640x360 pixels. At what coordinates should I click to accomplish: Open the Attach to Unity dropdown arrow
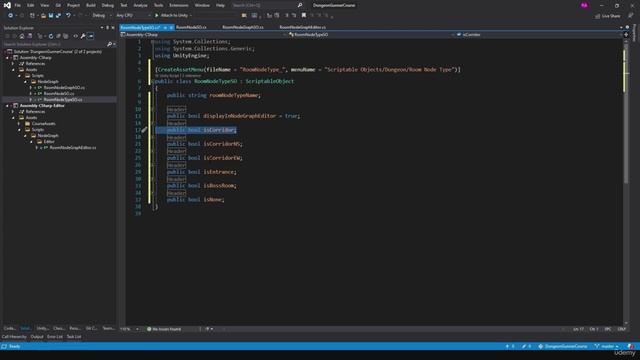click(x=191, y=16)
